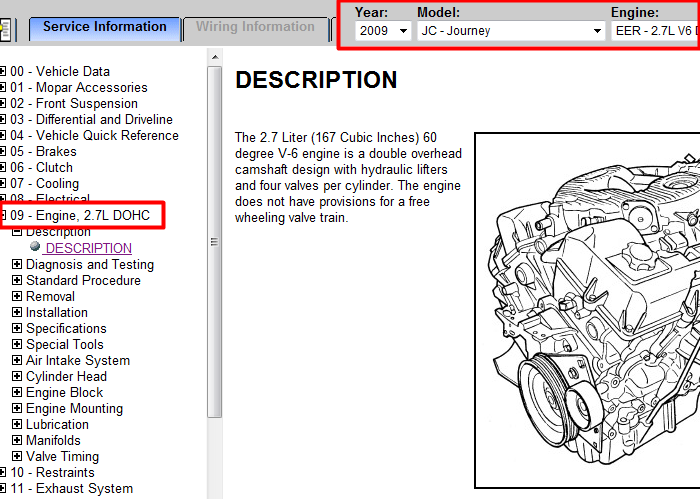Click the document icon left of Service Information
The width and height of the screenshot is (700, 499).
pyautogui.click(x=5, y=30)
